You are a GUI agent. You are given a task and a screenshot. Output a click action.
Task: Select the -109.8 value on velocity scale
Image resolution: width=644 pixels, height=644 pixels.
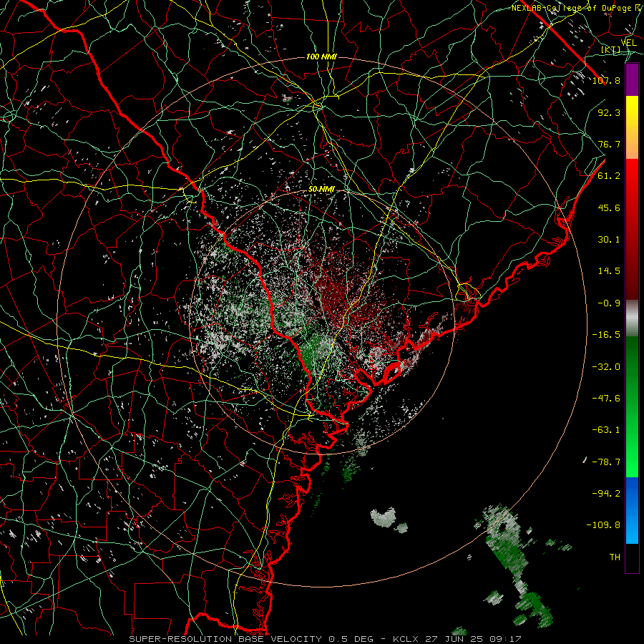point(603,525)
